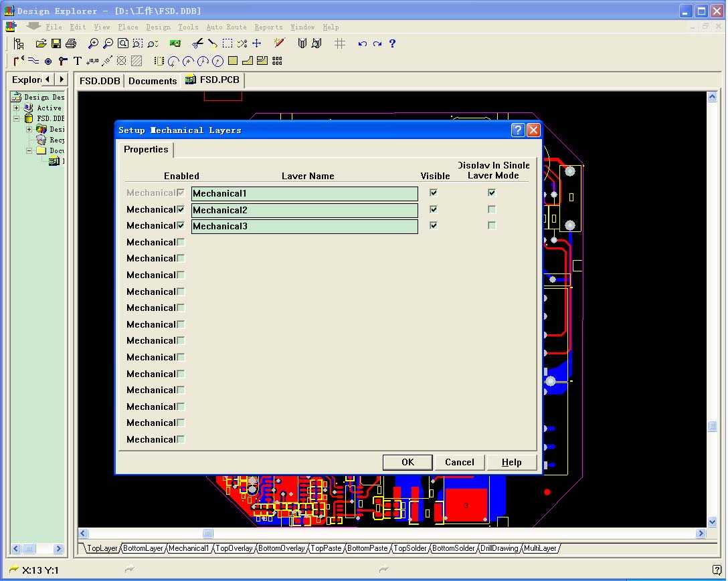Click the Print icon in toolbar

coord(71,43)
